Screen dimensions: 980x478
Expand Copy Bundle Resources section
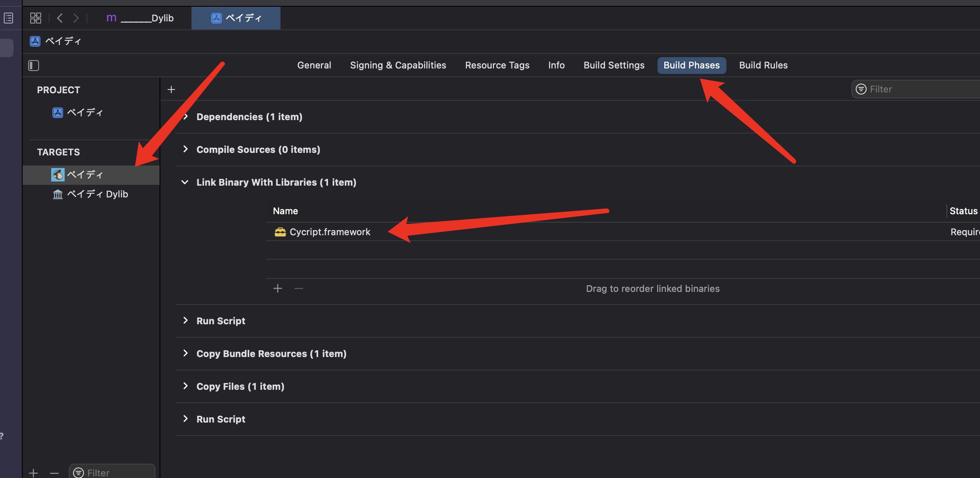coord(185,354)
